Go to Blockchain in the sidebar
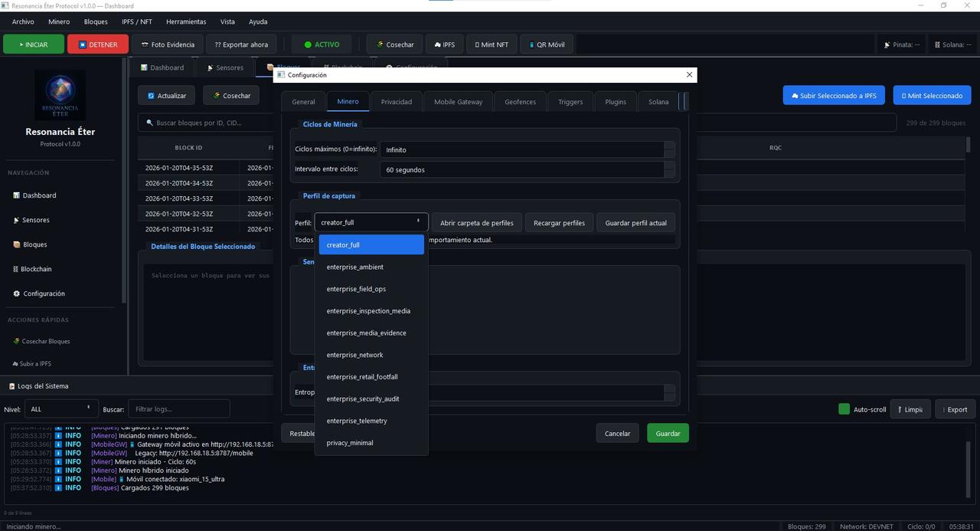The width and height of the screenshot is (980, 531). tap(35, 269)
